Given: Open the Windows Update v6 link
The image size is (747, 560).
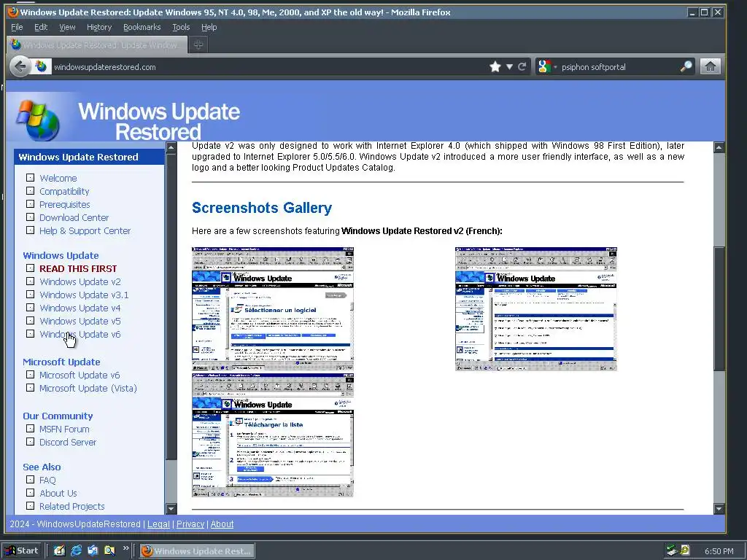Looking at the screenshot, I should [x=80, y=334].
